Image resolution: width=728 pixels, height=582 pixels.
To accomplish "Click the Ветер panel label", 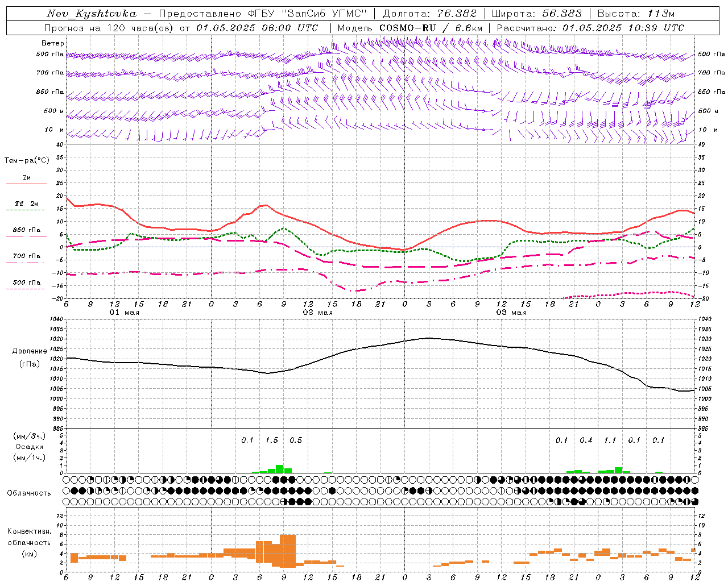I will click(53, 43).
